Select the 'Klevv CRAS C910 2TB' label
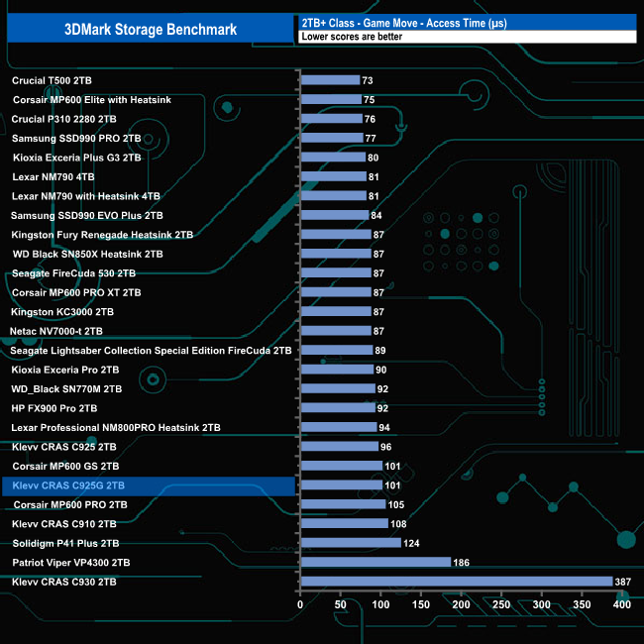 coord(64,524)
